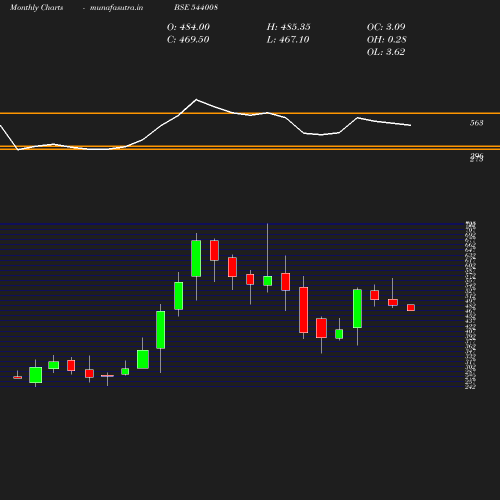Viewport: 500px width, 500px height.
Task: Click the candle with the longest upper wick
Action: click(x=267, y=281)
